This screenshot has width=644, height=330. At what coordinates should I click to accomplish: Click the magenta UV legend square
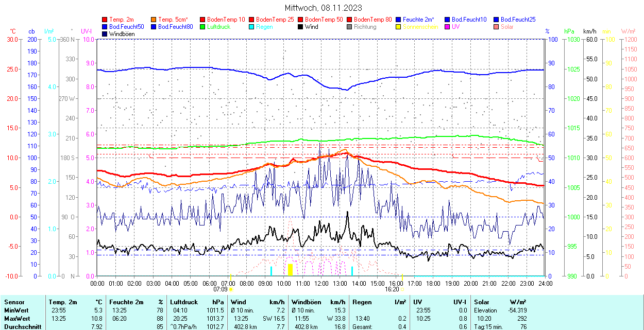click(x=447, y=27)
